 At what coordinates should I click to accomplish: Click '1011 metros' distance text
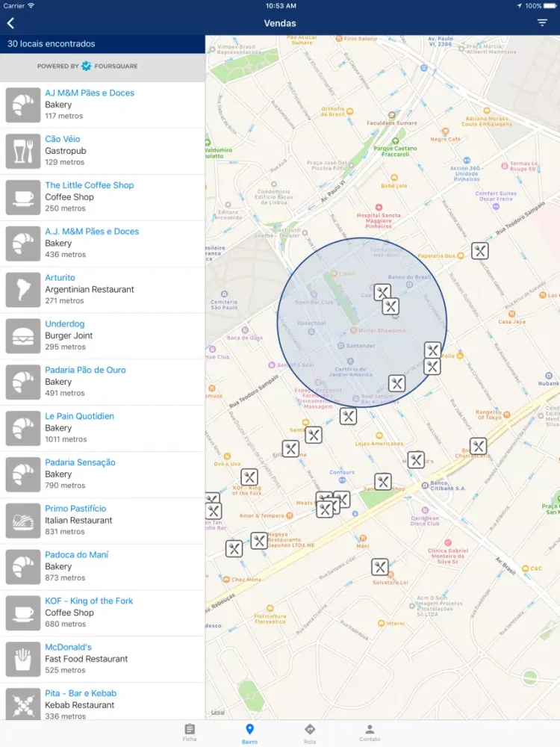[66, 440]
